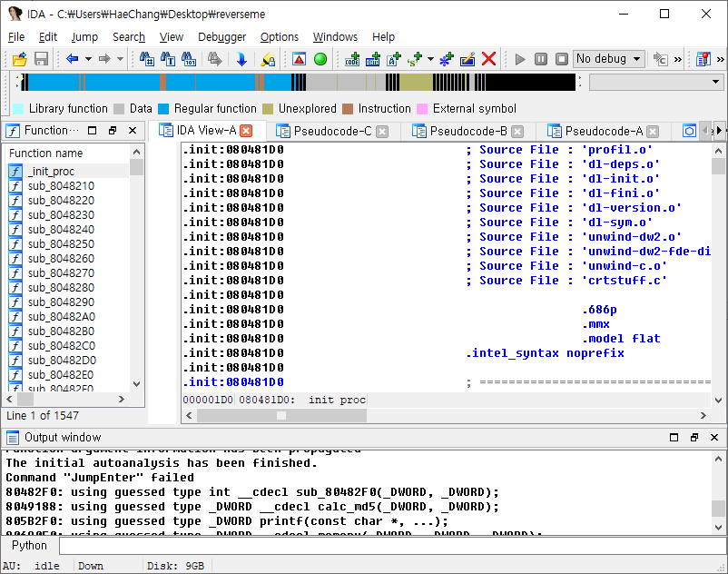Open the Search menu
The width and height of the screenshot is (728, 574).
(129, 36)
